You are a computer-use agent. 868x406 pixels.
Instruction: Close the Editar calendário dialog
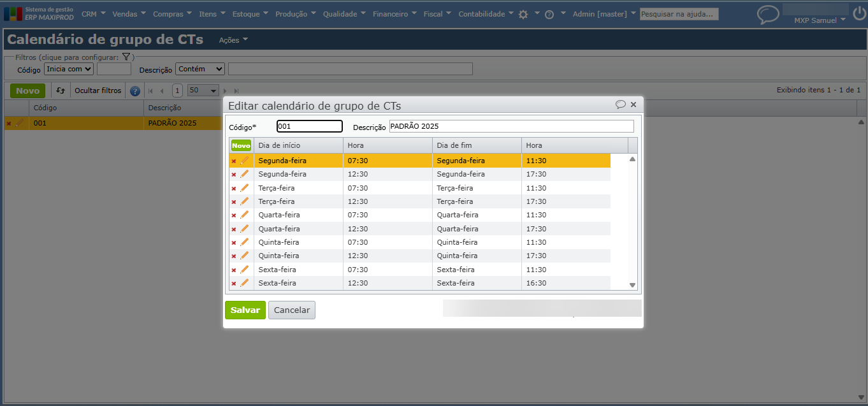pyautogui.click(x=633, y=105)
